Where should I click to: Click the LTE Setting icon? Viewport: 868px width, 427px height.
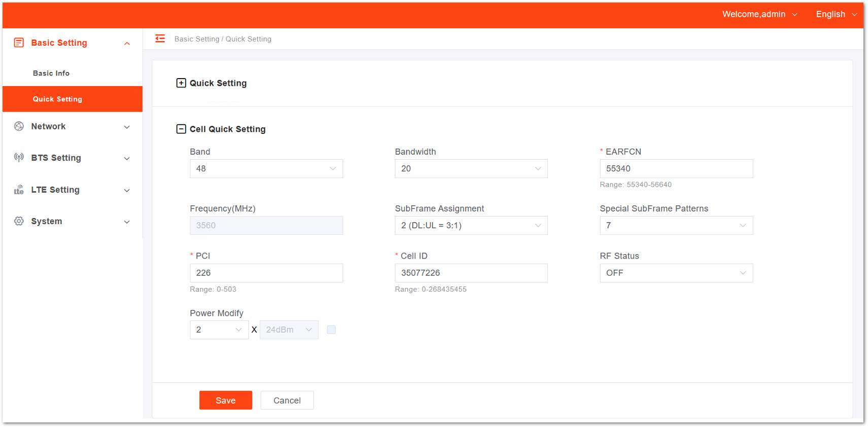(x=19, y=190)
